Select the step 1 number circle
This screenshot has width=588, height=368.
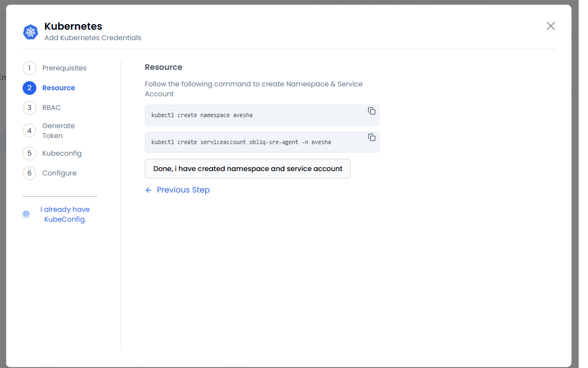29,68
